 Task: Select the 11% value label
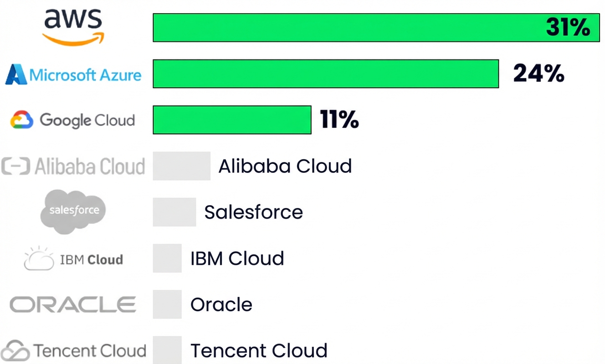[339, 120]
